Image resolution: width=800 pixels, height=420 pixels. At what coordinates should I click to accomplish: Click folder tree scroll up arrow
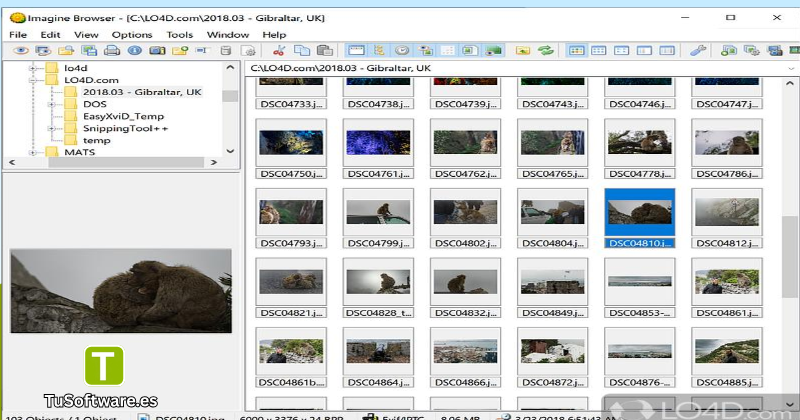point(230,67)
